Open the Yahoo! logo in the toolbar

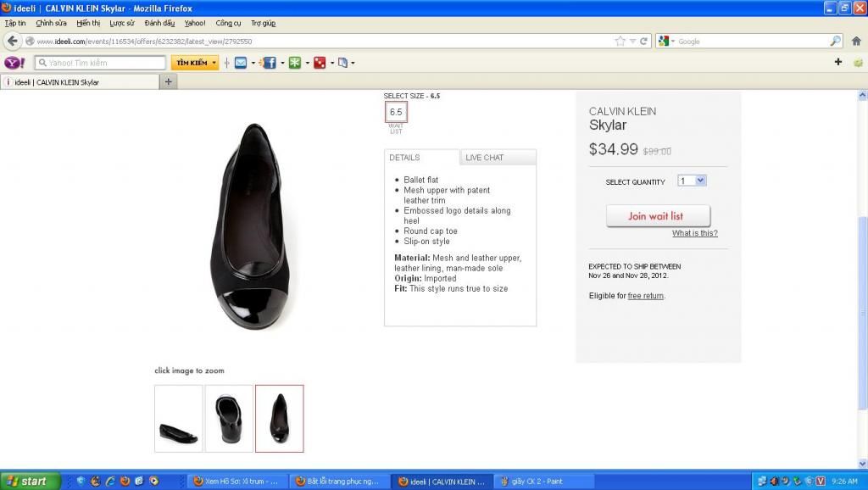click(14, 63)
